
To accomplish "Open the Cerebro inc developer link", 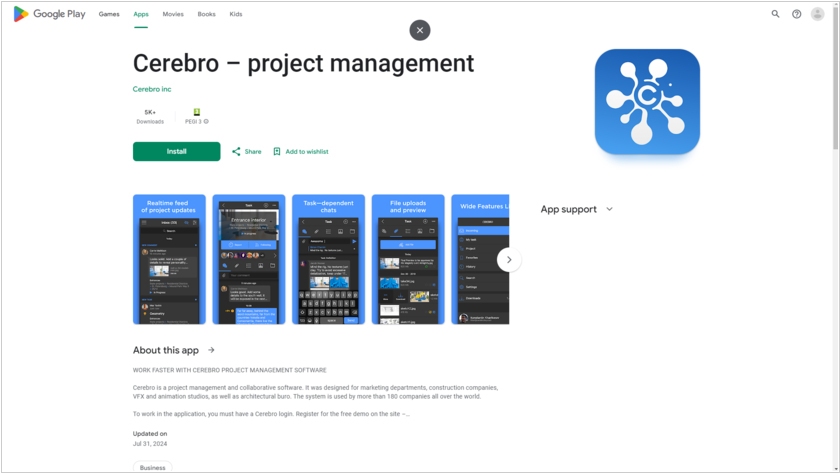I will 152,89.
